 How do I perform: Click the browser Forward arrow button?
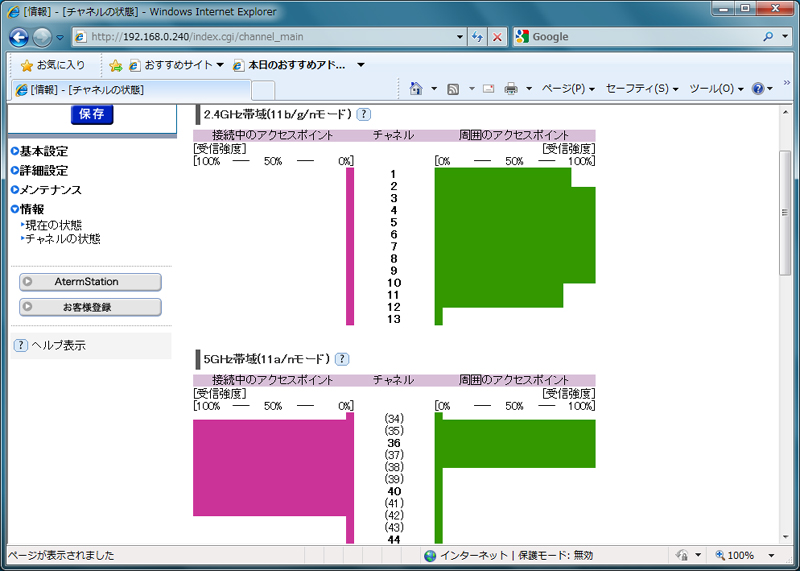pyautogui.click(x=42, y=37)
